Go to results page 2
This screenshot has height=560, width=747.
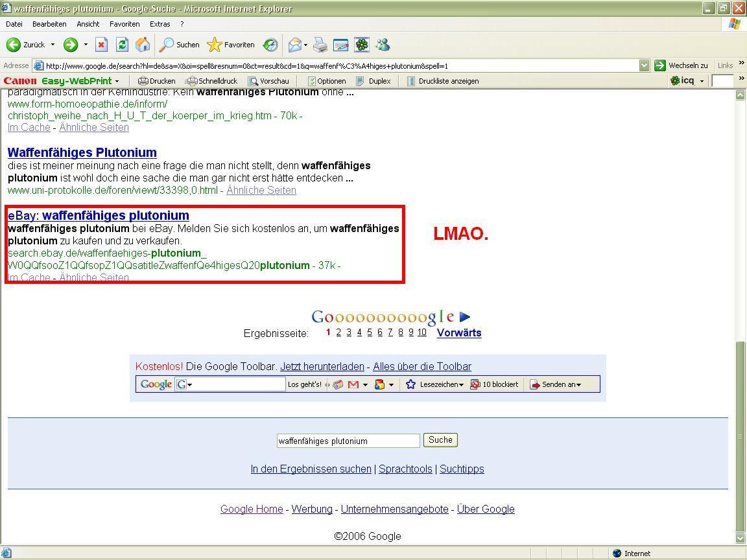tap(338, 332)
